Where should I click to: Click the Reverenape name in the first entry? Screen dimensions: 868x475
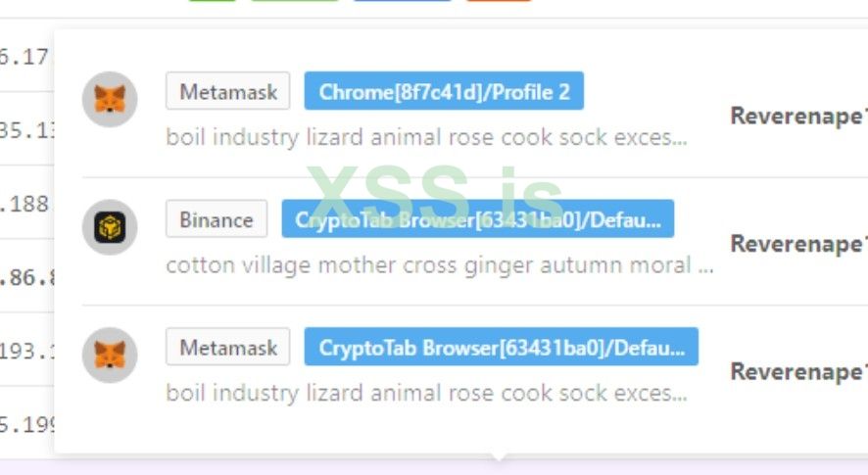pyautogui.click(x=797, y=116)
